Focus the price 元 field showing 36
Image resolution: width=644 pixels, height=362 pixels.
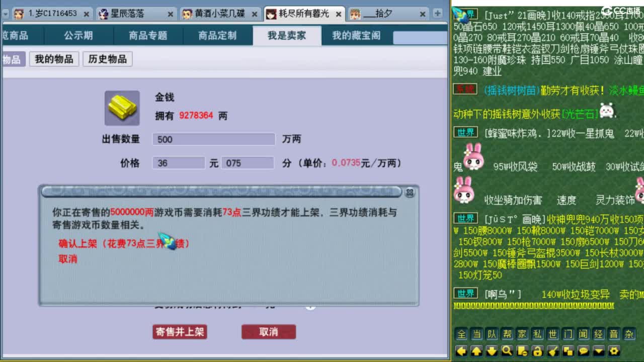point(179,163)
